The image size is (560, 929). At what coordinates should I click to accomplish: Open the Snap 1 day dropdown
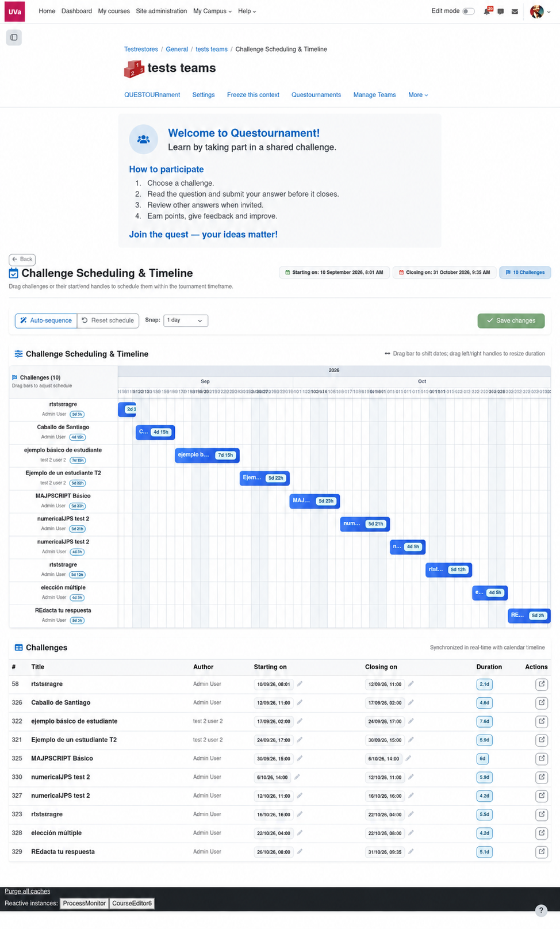(185, 320)
